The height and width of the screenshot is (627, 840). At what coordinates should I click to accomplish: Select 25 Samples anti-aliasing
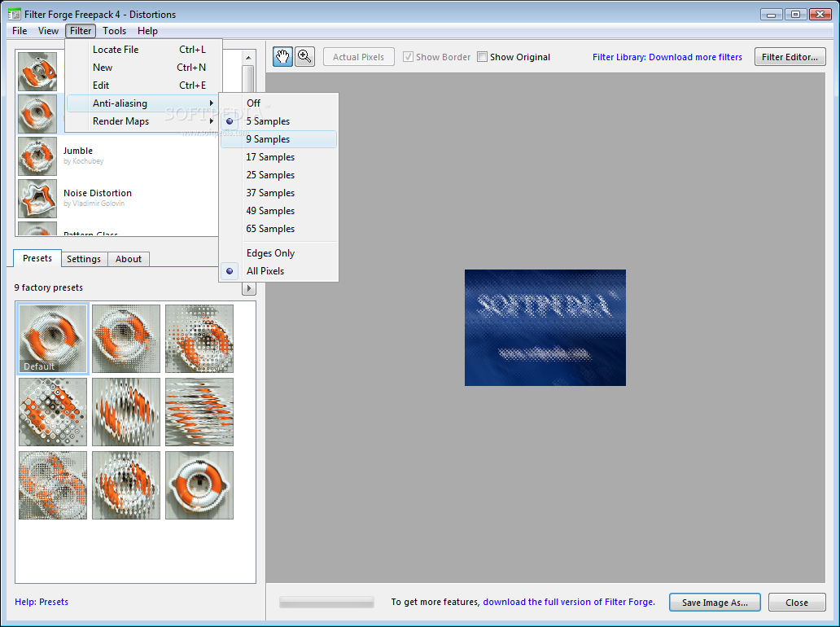coord(278,175)
